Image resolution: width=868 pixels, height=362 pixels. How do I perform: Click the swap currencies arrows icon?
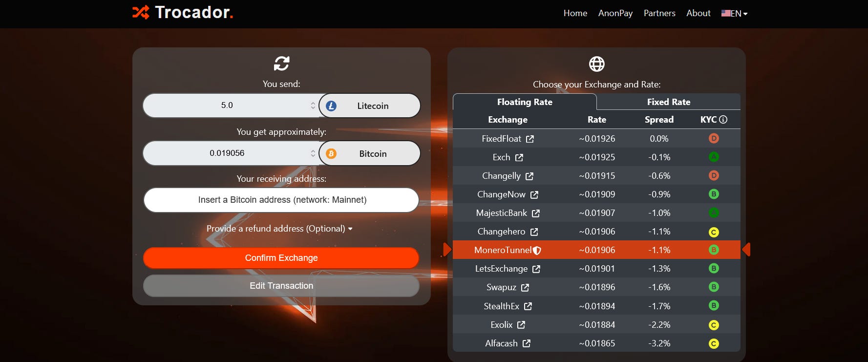[x=281, y=63]
